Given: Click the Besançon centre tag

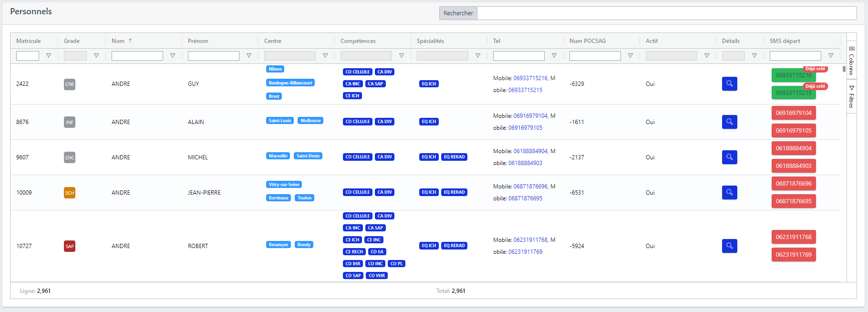Looking at the screenshot, I should point(279,245).
